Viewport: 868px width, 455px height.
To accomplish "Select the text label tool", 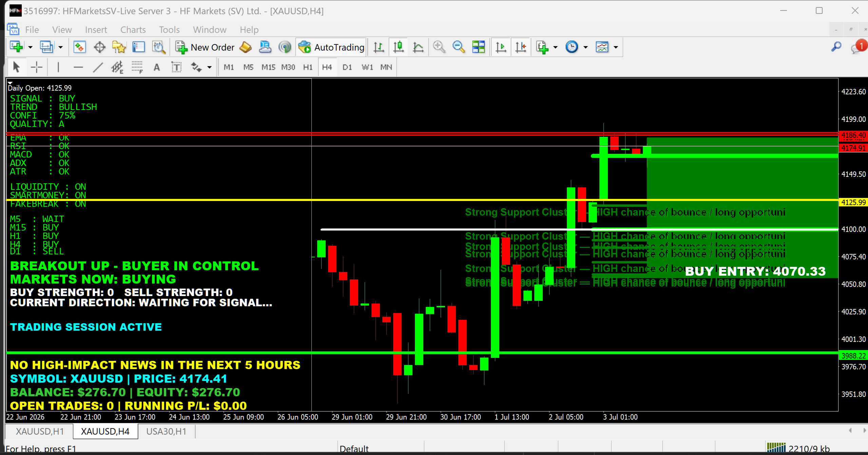I will 176,67.
